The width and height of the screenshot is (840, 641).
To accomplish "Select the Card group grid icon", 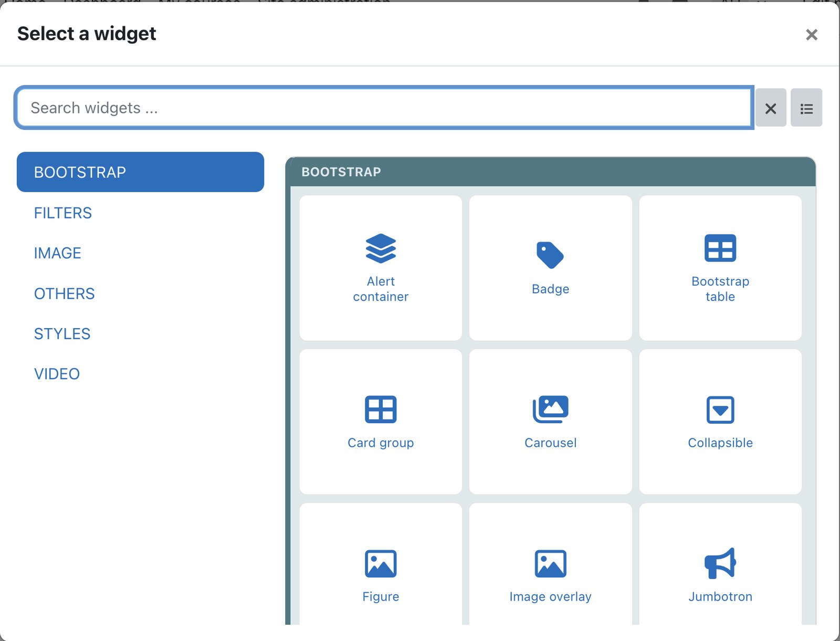I will [381, 409].
